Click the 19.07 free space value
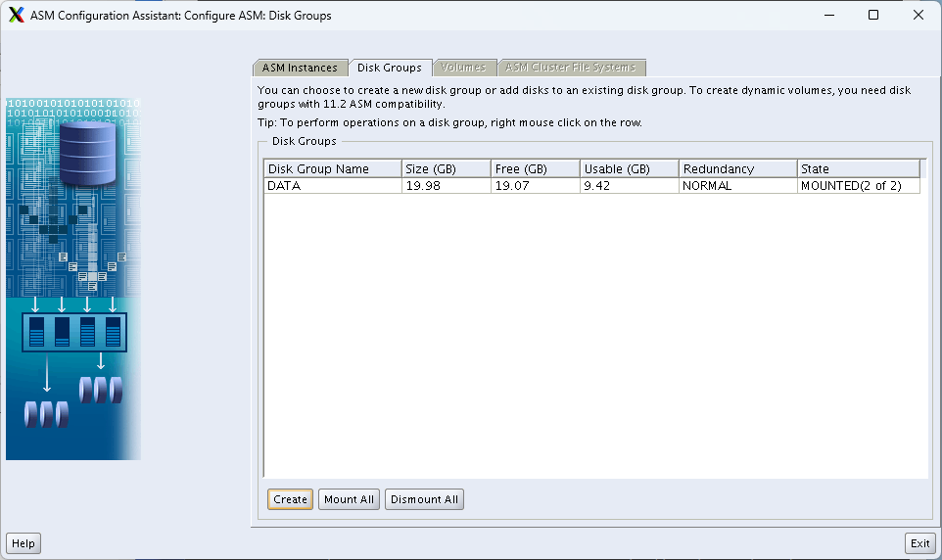Screen dimensions: 942x560 (x=536, y=186)
